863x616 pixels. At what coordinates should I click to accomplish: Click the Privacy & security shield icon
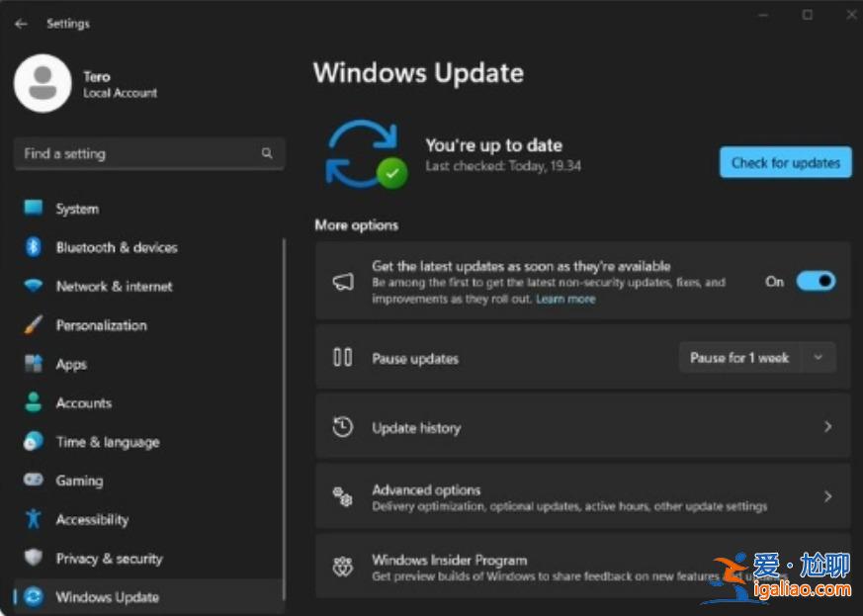(34, 559)
